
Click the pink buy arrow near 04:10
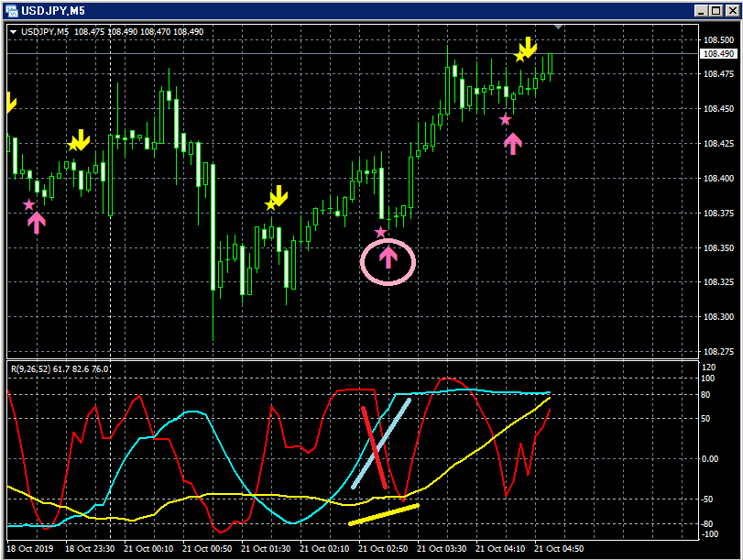pos(513,144)
